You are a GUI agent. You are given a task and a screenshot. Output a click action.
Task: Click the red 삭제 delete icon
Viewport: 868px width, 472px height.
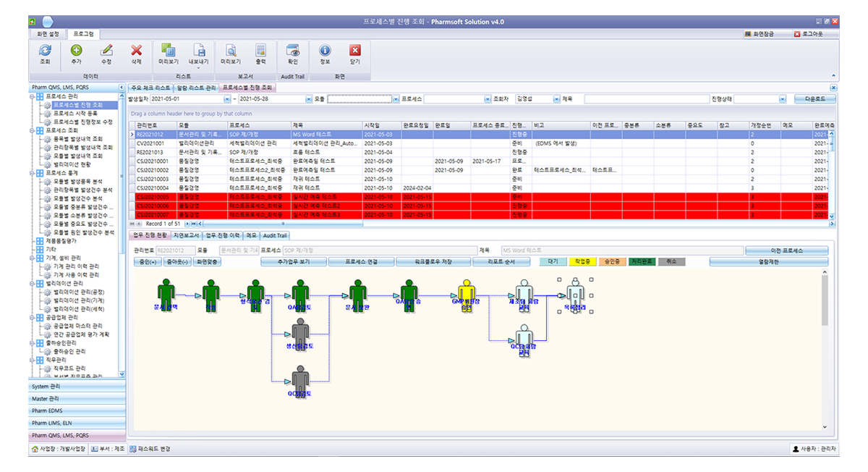(x=136, y=51)
